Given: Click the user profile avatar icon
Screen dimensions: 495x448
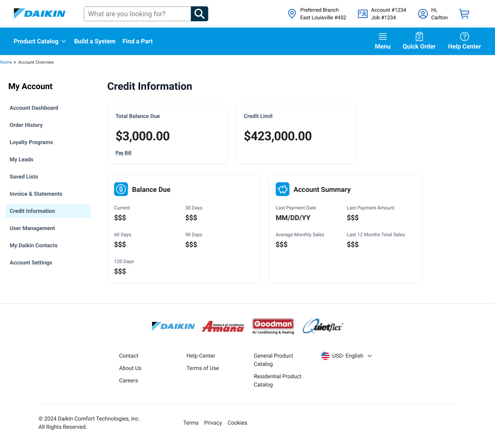Looking at the screenshot, I should click(423, 14).
